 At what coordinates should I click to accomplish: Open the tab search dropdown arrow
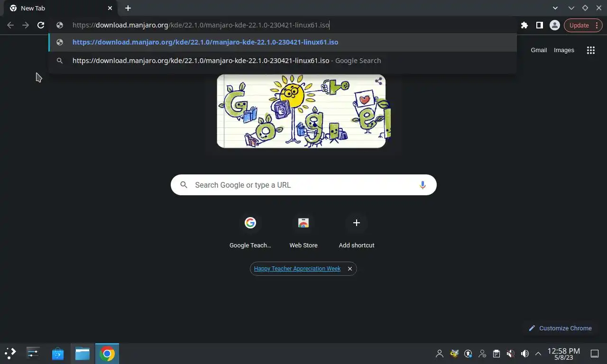[x=555, y=8]
